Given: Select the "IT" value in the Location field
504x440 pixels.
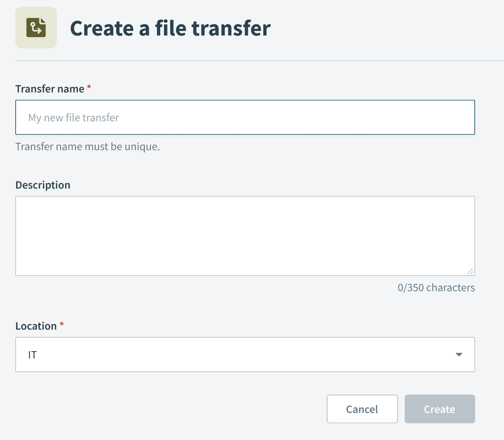Looking at the screenshot, I should 32,354.
